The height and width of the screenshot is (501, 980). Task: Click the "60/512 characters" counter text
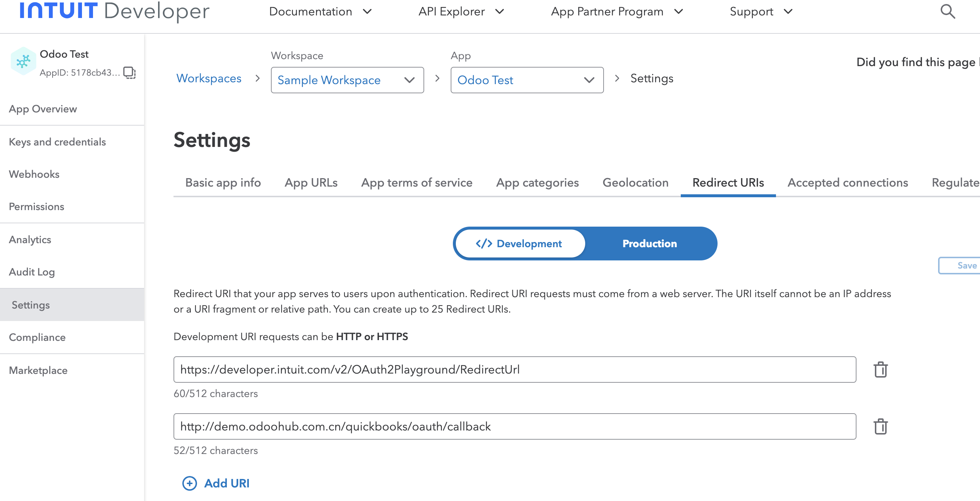(216, 393)
